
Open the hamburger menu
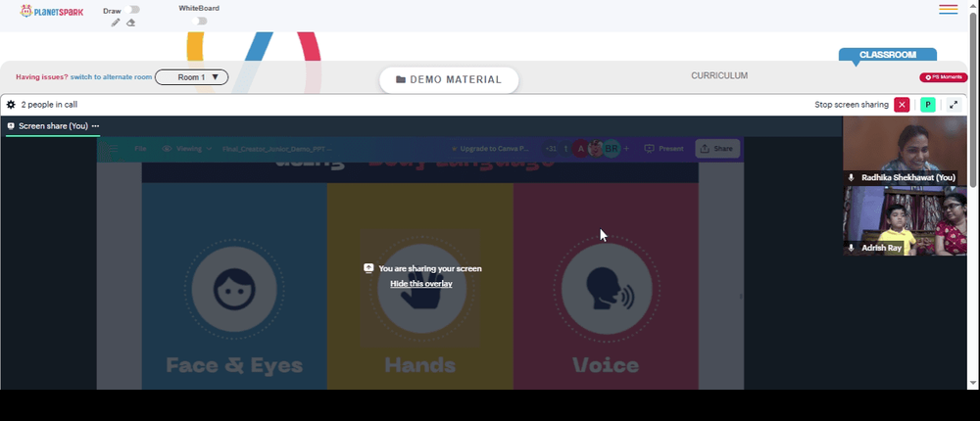click(x=948, y=10)
